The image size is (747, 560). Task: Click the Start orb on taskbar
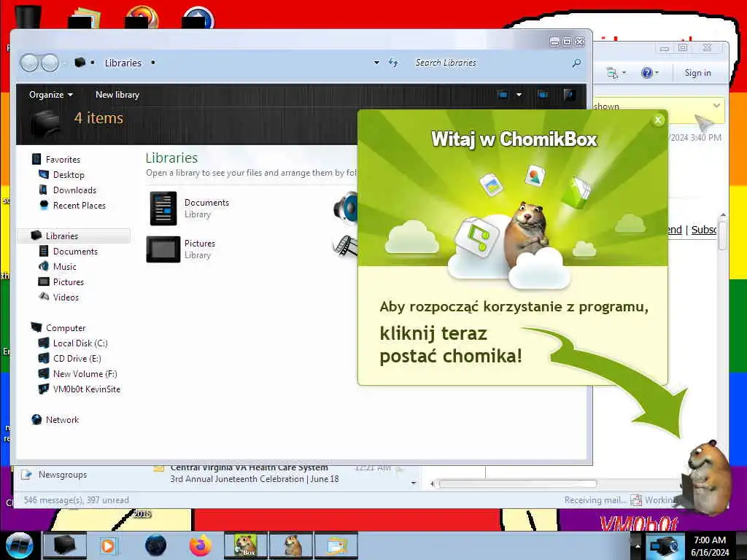pos(20,545)
